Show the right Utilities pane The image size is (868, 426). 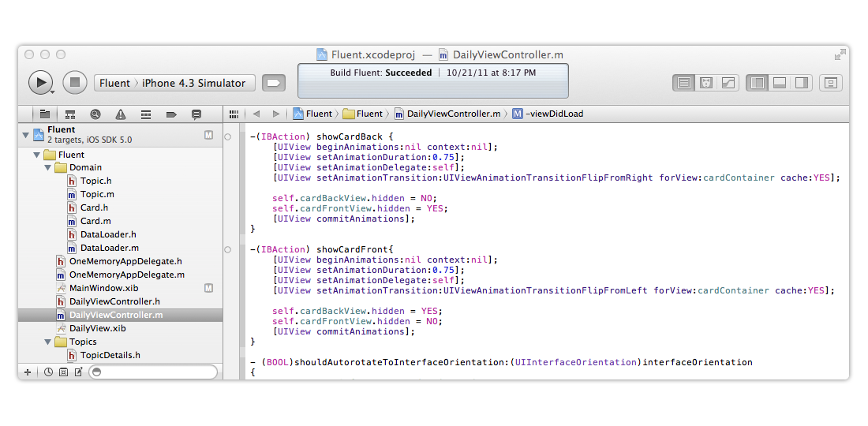[x=802, y=83]
